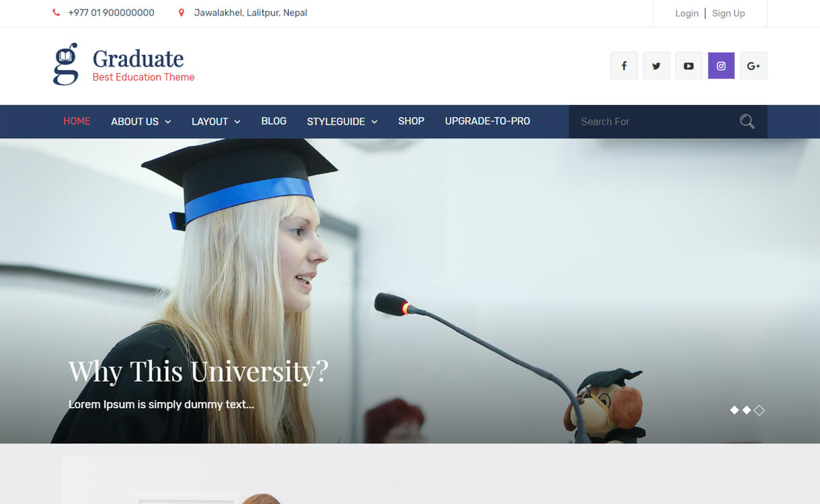Expand the Styleguide dropdown menu
The height and width of the screenshot is (504, 820).
[342, 122]
